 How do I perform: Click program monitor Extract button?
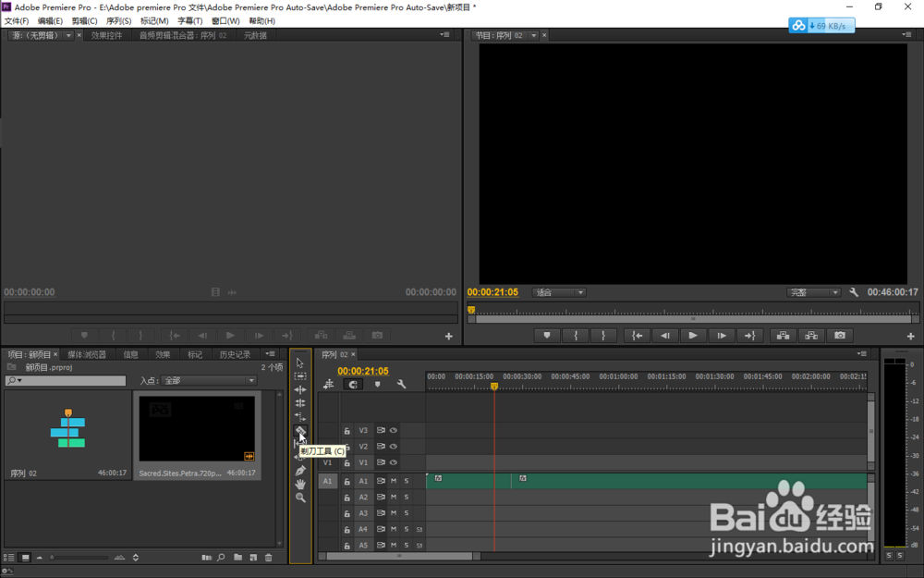pyautogui.click(x=811, y=336)
